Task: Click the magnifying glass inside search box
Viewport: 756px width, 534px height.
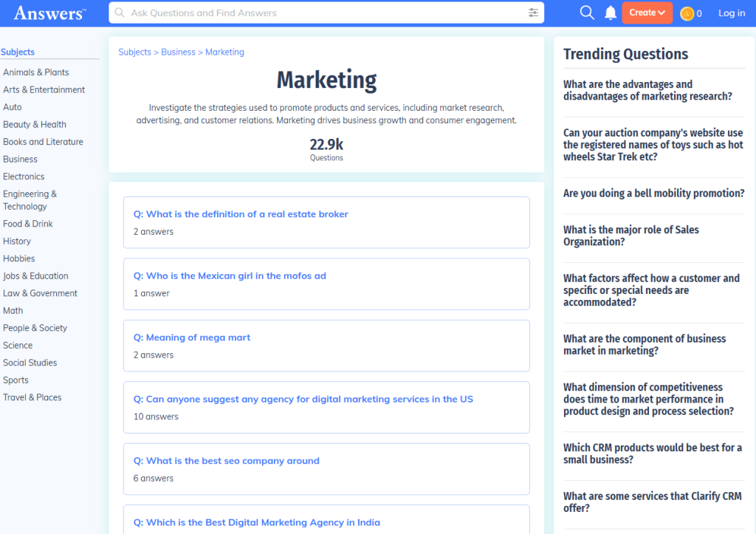Action: point(120,13)
